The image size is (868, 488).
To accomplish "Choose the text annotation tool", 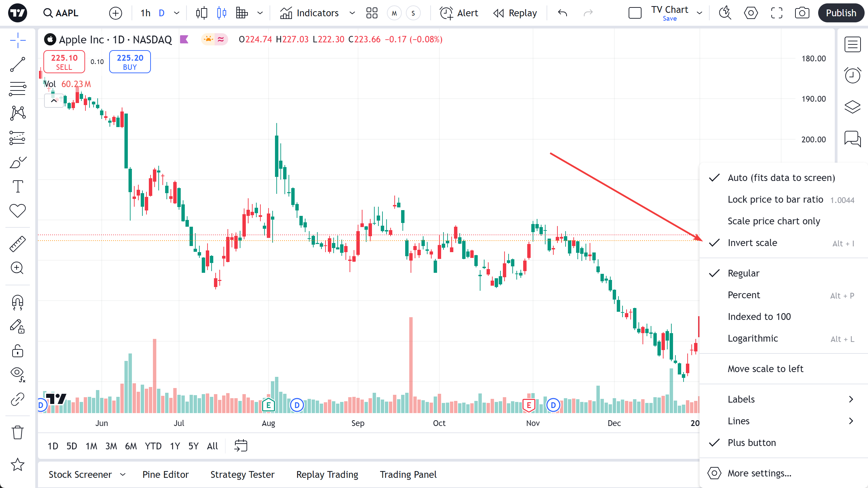I will point(18,186).
